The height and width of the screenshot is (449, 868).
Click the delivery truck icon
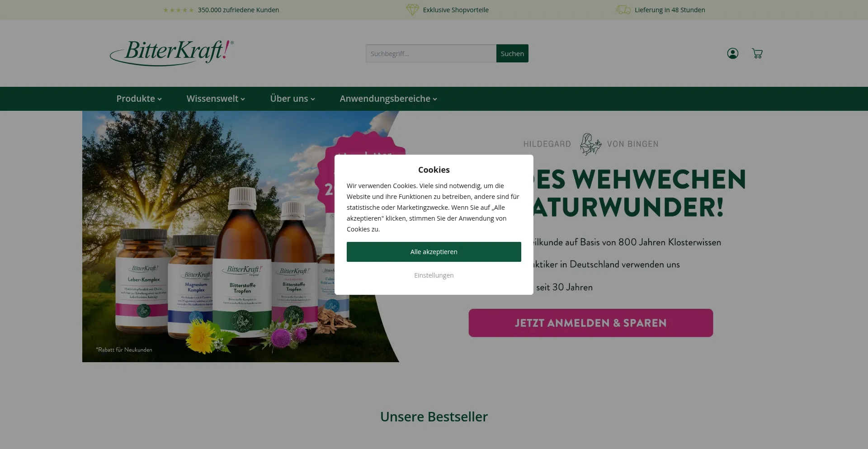[623, 9]
